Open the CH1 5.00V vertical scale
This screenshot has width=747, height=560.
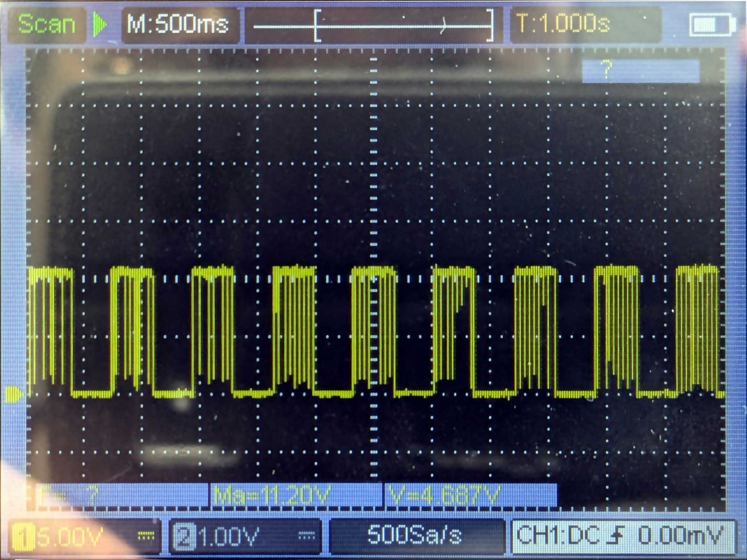[x=70, y=537]
